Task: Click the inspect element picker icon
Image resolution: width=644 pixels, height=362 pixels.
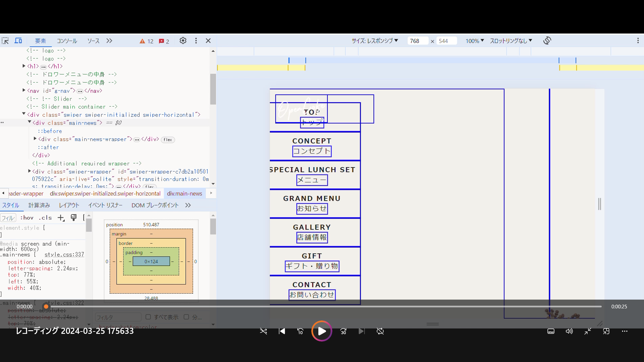Action: [5, 41]
